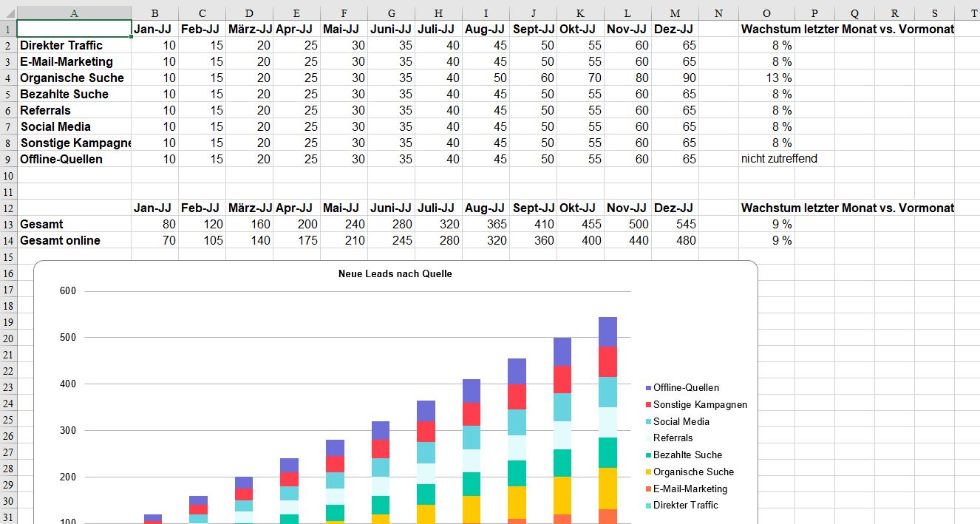980x524 pixels.
Task: Select the Wachstum header in row 1
Action: [x=848, y=29]
